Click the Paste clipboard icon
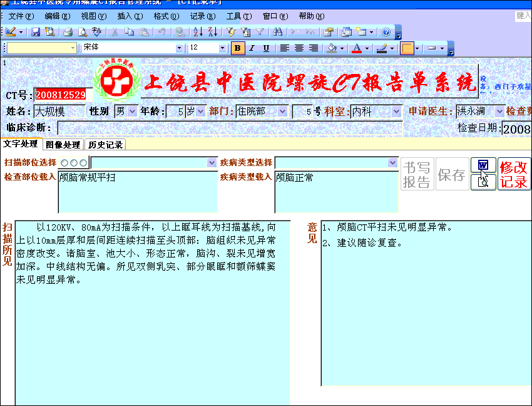Image resolution: width=532 pixels, height=406 pixels. [x=144, y=32]
